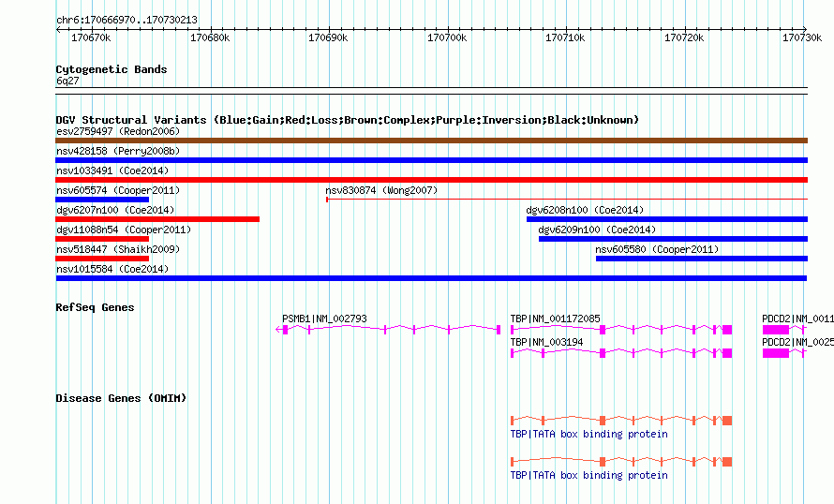834x504 pixels.
Task: Select the nsv605574 (Cooper2011) label
Action: coord(118,190)
